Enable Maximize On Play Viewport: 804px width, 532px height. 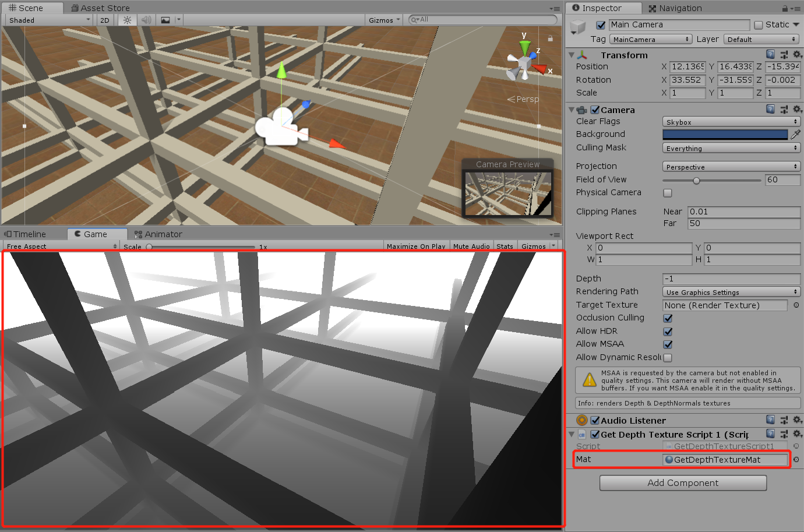[x=416, y=246]
